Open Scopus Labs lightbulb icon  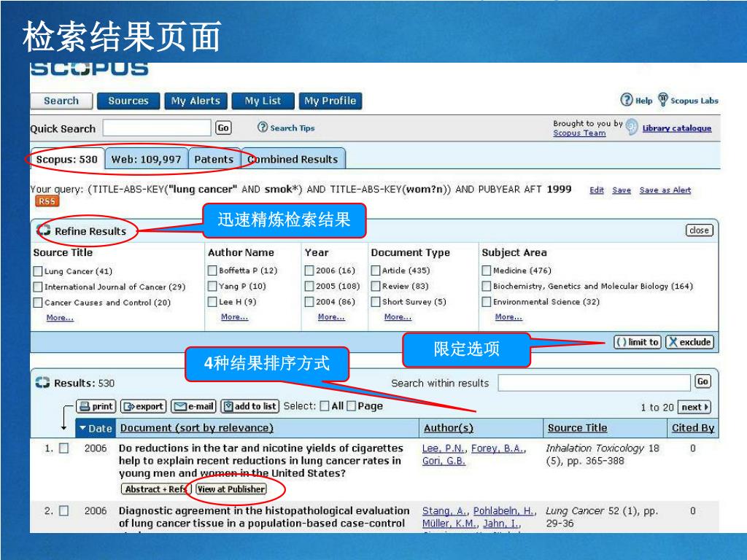(662, 100)
